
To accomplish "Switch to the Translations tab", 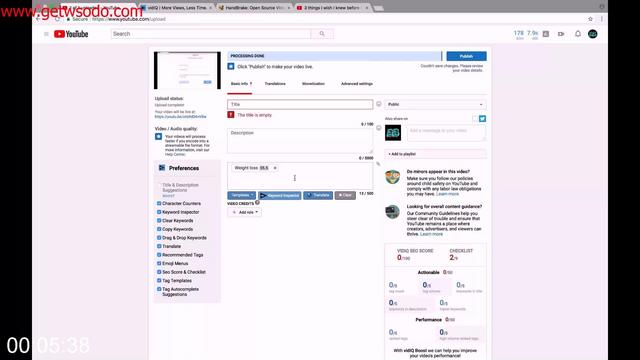I will point(275,84).
